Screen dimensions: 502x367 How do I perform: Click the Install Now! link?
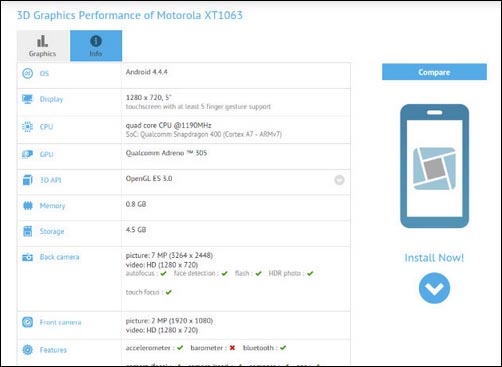coord(434,258)
